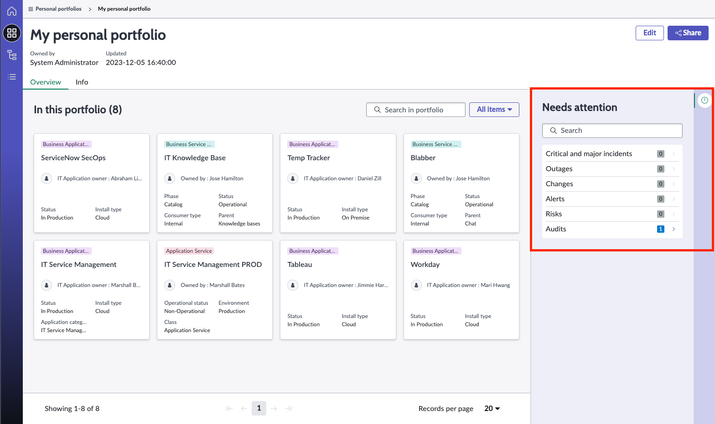Screen dimensions: 715x424
Task: Click Business Applicat... tag on Tableau card
Action: (x=312, y=251)
